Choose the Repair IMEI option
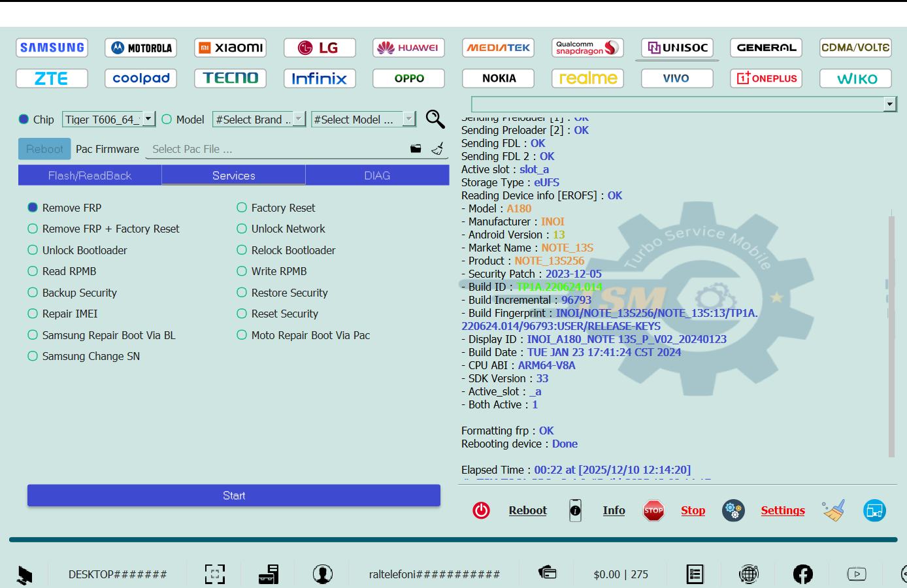This screenshot has width=907, height=588. coord(63,314)
